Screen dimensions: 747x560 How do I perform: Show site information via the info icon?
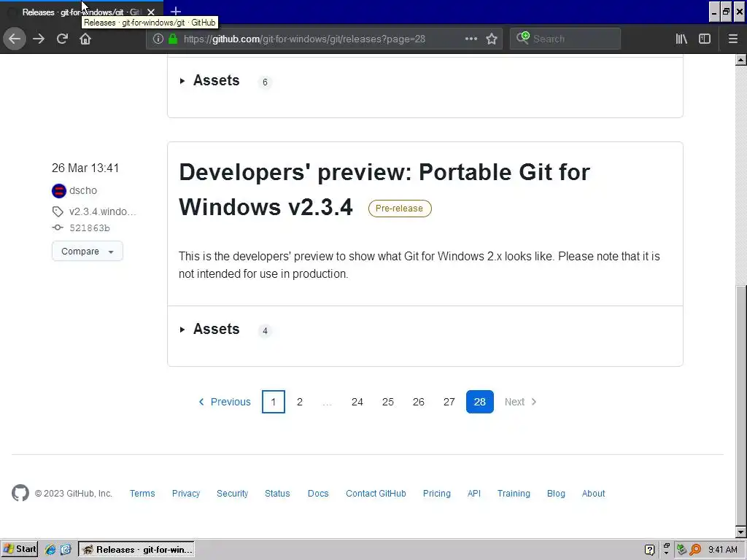click(x=158, y=39)
